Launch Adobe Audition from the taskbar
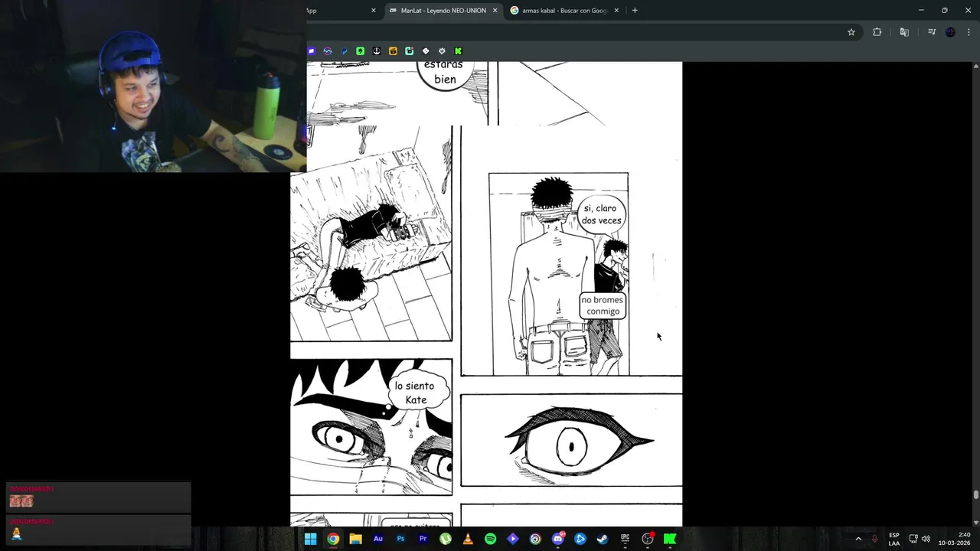This screenshot has width=980, height=551. 377,539
